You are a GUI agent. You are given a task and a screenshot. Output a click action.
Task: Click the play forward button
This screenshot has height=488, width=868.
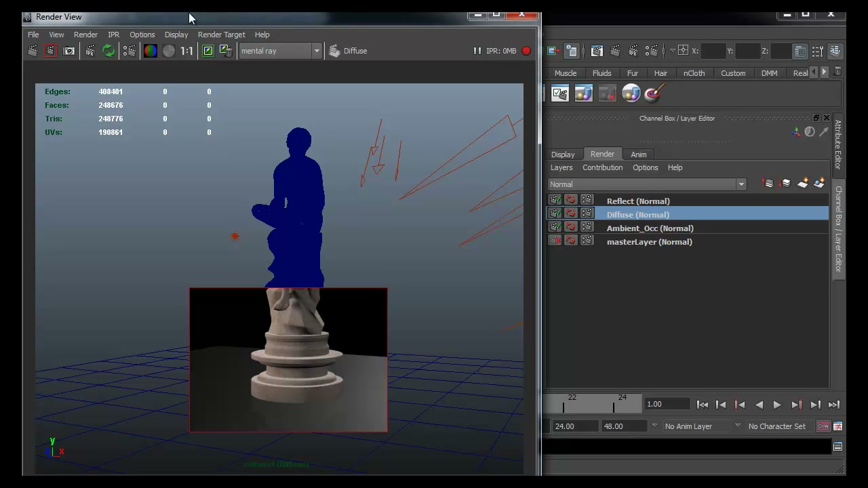[x=777, y=405]
